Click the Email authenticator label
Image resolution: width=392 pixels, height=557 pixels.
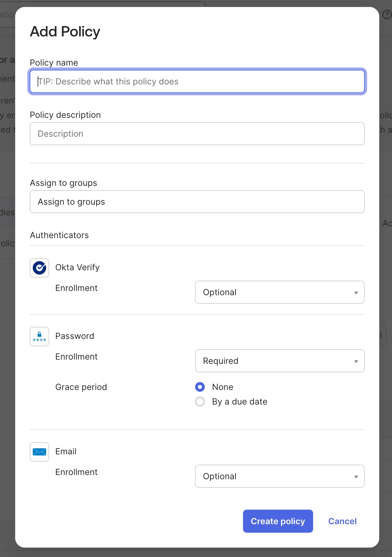[x=66, y=451]
